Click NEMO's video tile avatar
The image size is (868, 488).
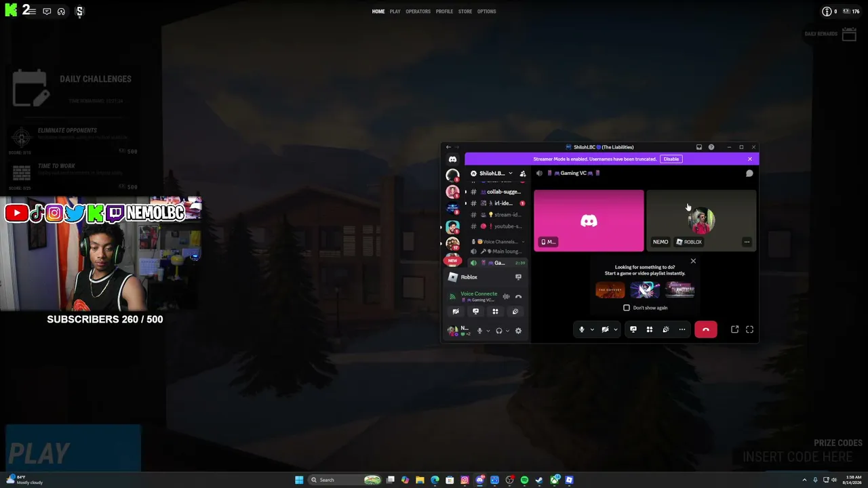pos(702,220)
